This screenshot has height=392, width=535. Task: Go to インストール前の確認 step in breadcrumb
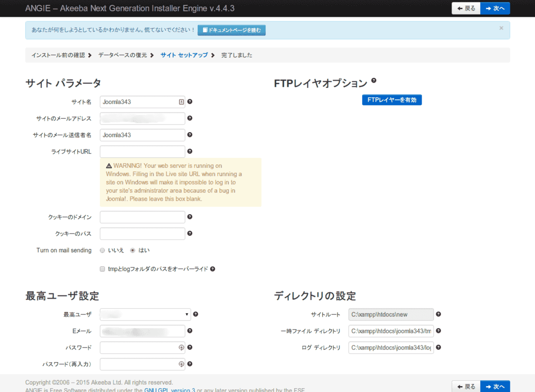pos(57,55)
